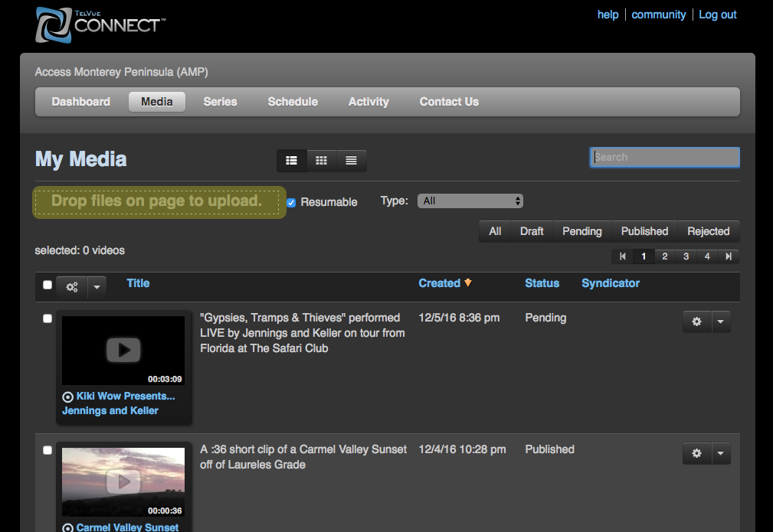Click the TelVue Connect logo
The image size is (773, 532).
tap(100, 24)
